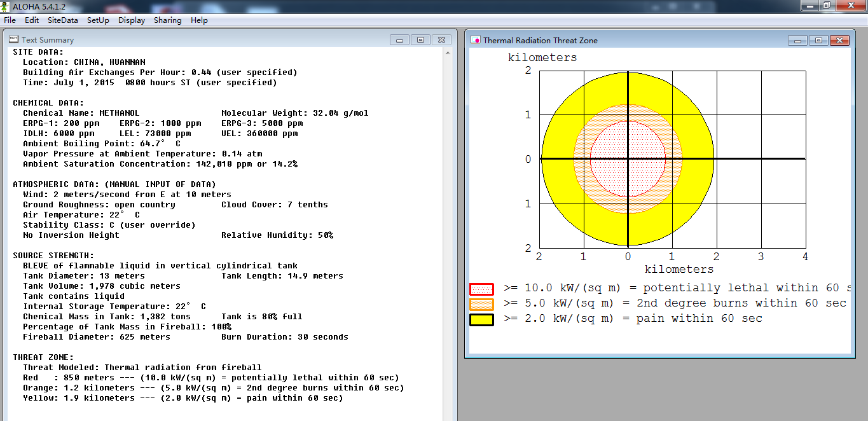Open the SetUp menu
Viewport: 868px width, 421px height.
pos(98,20)
